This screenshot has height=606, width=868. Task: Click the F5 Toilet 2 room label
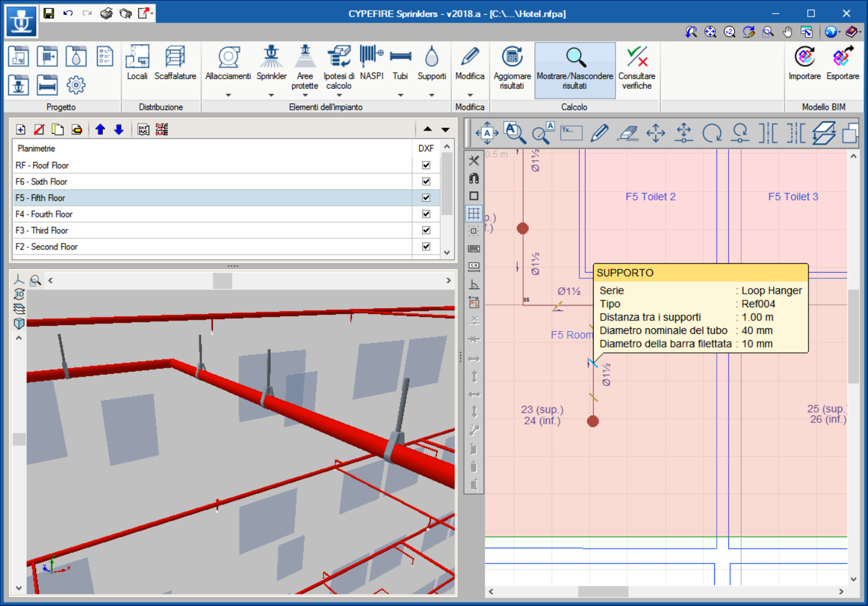tap(650, 197)
